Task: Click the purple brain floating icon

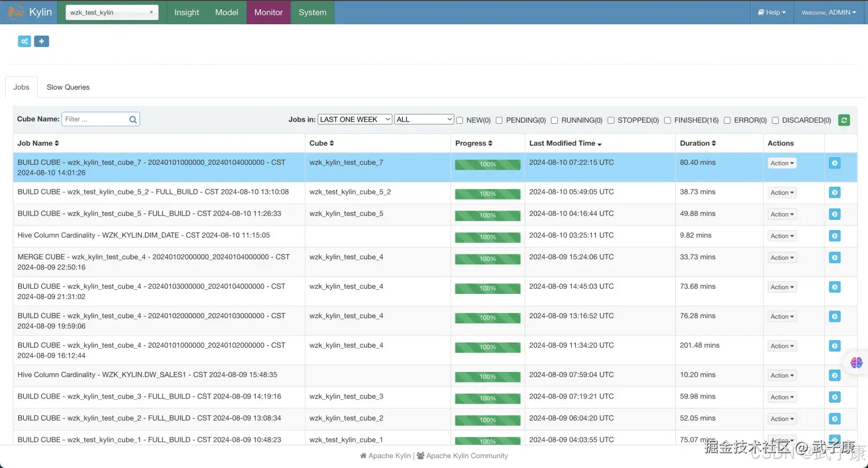Action: click(856, 363)
